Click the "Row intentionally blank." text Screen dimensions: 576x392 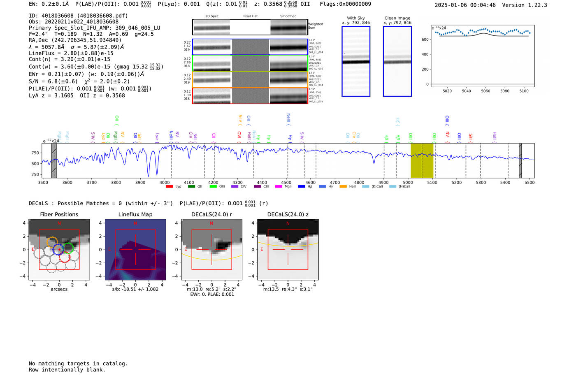67,370
